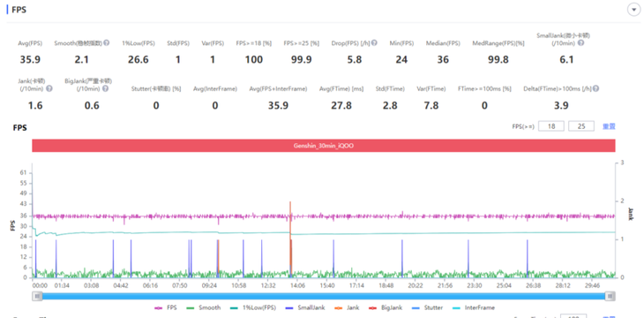The image size is (644, 318).
Task: Click the blue time range slider bar
Action: coord(324,296)
